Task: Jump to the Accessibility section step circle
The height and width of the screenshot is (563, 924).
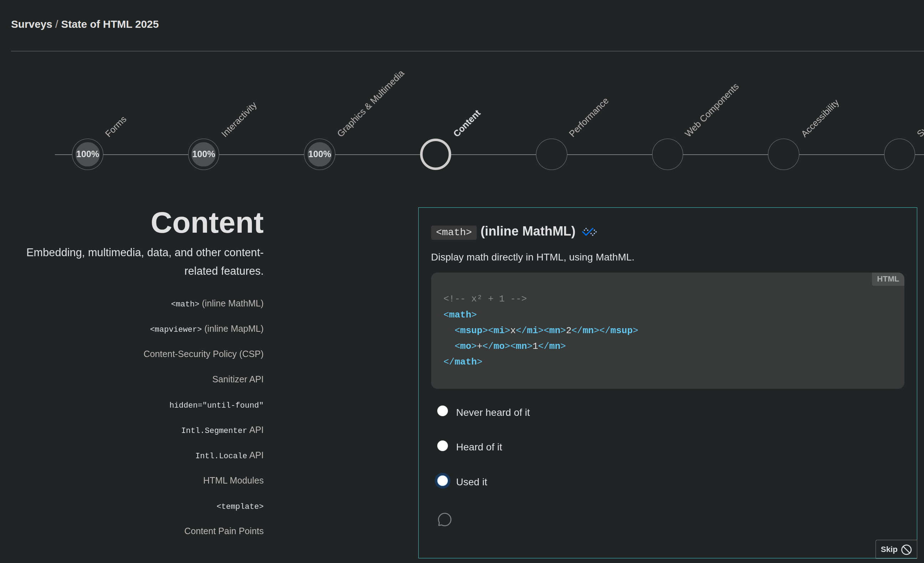Action: click(x=783, y=154)
